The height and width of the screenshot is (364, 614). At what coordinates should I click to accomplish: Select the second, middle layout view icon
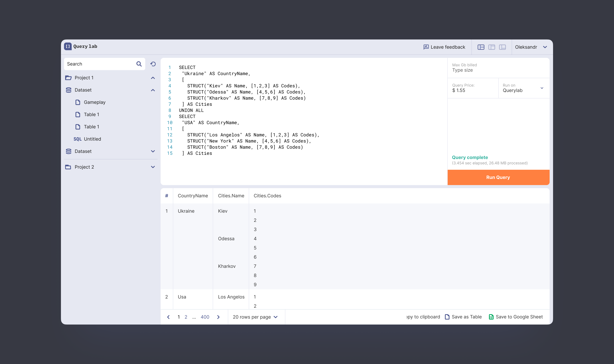(x=492, y=47)
